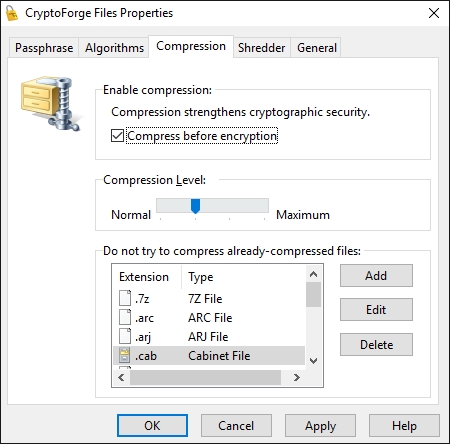Select the .arc file icon

point(125,317)
